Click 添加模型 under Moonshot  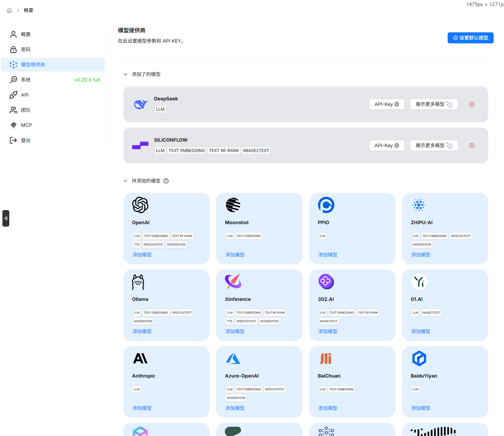pyautogui.click(x=235, y=255)
